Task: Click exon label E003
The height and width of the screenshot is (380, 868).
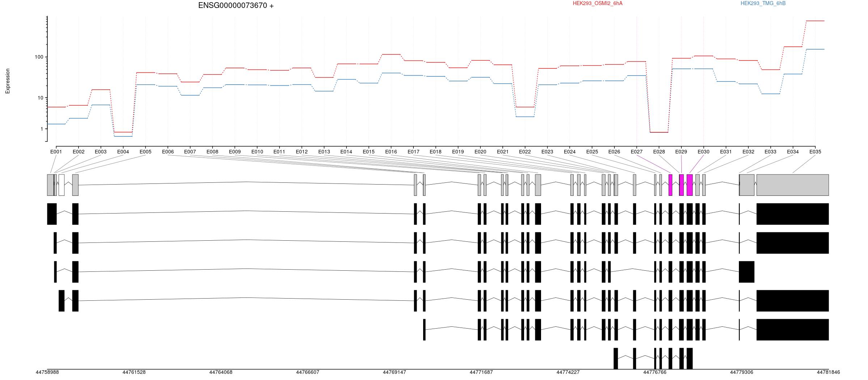Action: [101, 152]
